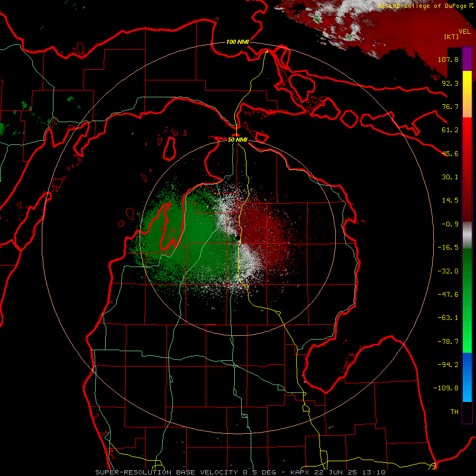This screenshot has height=476, width=476.
Task: Click the 100 NMI range ring label
Action: click(237, 42)
